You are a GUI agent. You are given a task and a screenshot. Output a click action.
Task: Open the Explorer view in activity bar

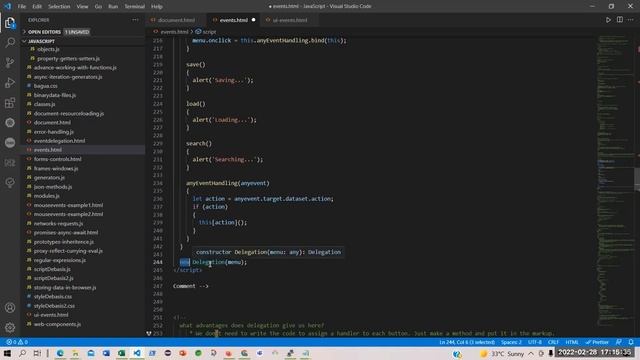10,23
